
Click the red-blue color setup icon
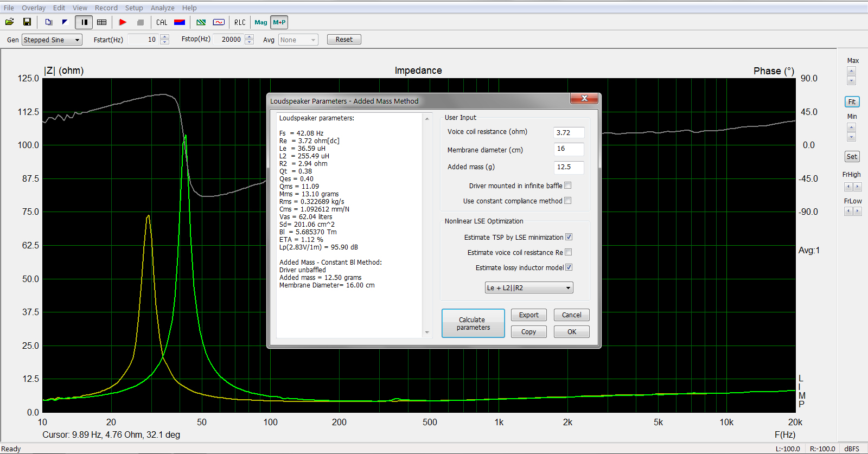pyautogui.click(x=180, y=22)
